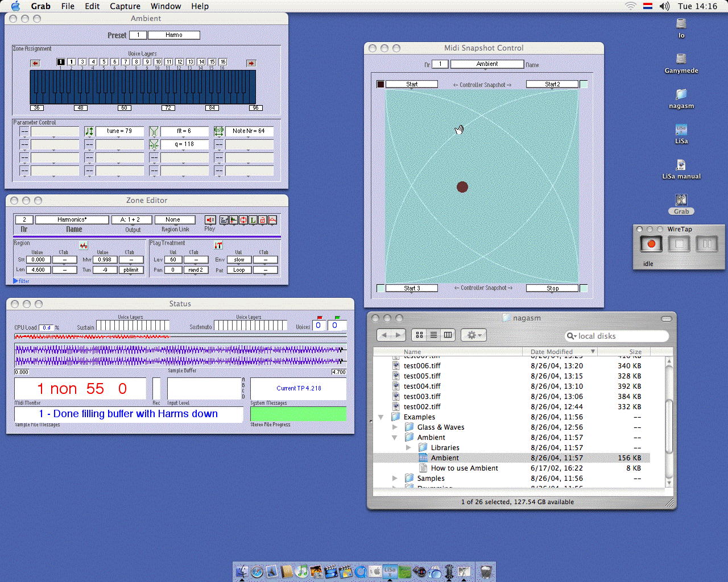Screen dimensions: 728x582
Task: Open the Finder action gear dropdown
Action: (473, 335)
